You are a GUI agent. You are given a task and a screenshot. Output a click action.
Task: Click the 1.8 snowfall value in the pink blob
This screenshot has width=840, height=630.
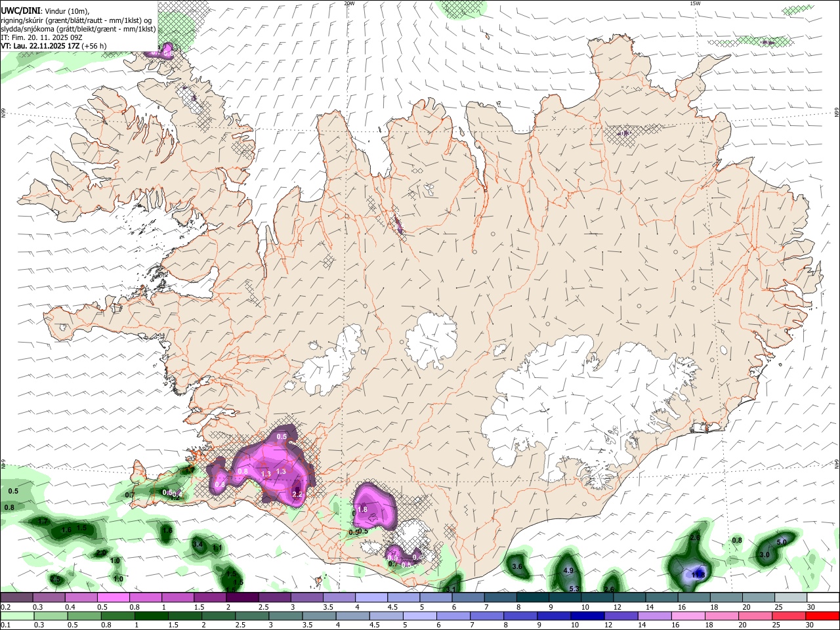click(362, 509)
